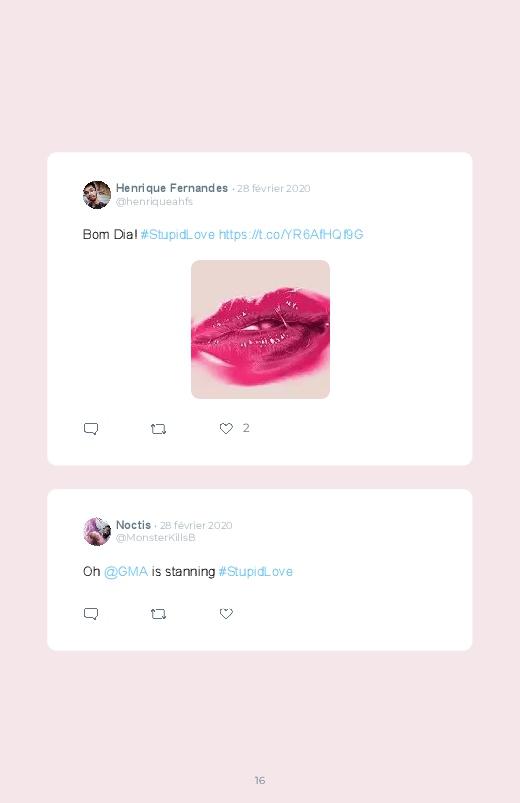The height and width of the screenshot is (803, 520).
Task: Click the @GMA mention
Action: [x=126, y=572]
